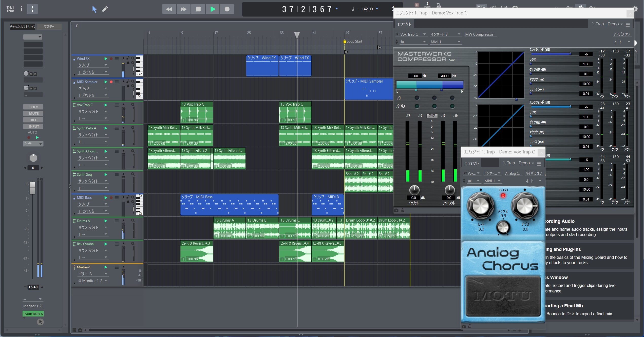Open the settings gear at top right

point(635,9)
